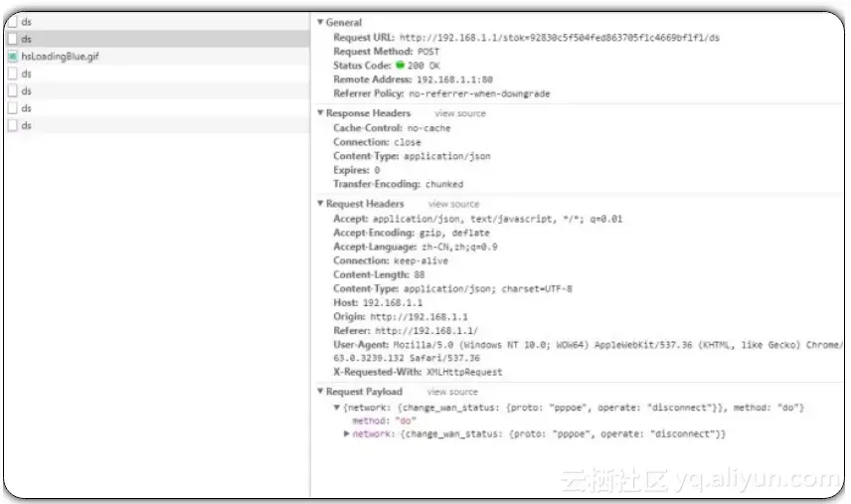Open view source for Request Payload

[x=452, y=392]
